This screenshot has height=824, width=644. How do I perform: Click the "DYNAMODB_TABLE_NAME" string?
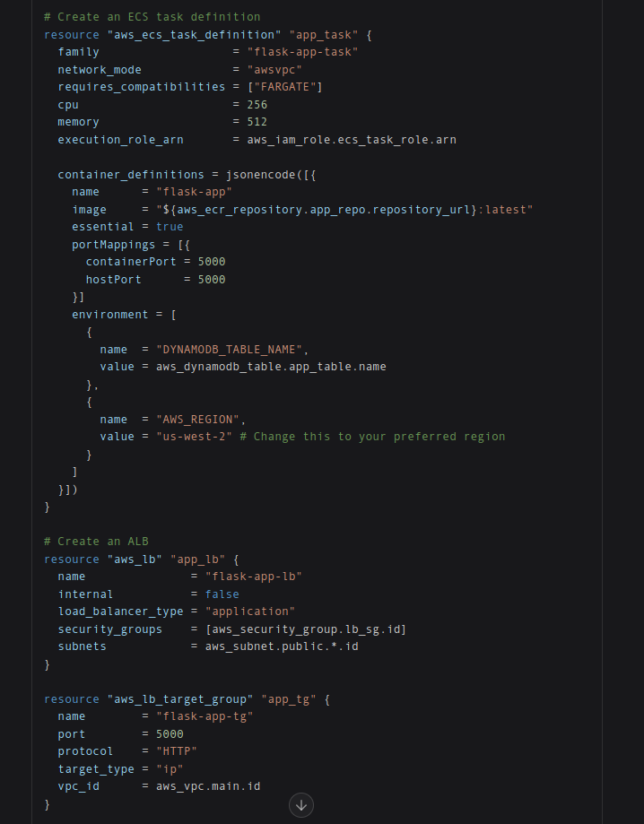click(232, 349)
